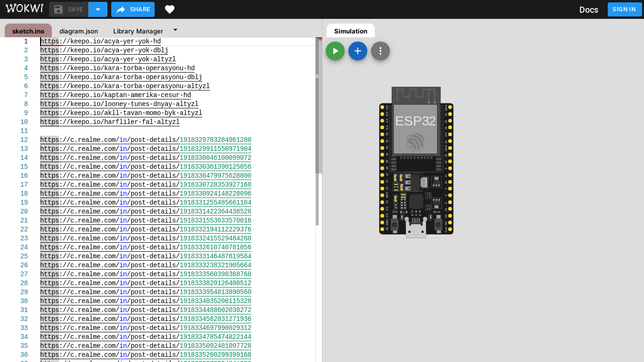
Task: Expand the file tabs dropdown arrow
Action: pyautogui.click(x=175, y=30)
